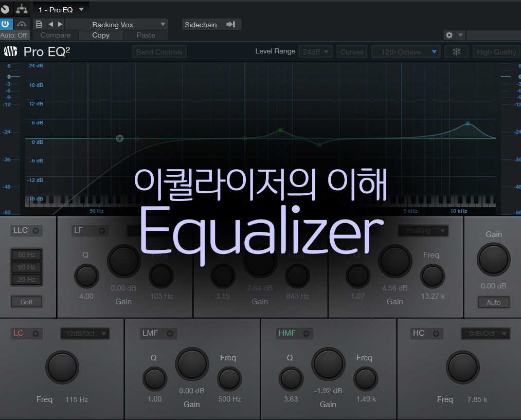This screenshot has width=521, height=420.
Task: Toggle the plugin power bypass button
Action: point(6,24)
